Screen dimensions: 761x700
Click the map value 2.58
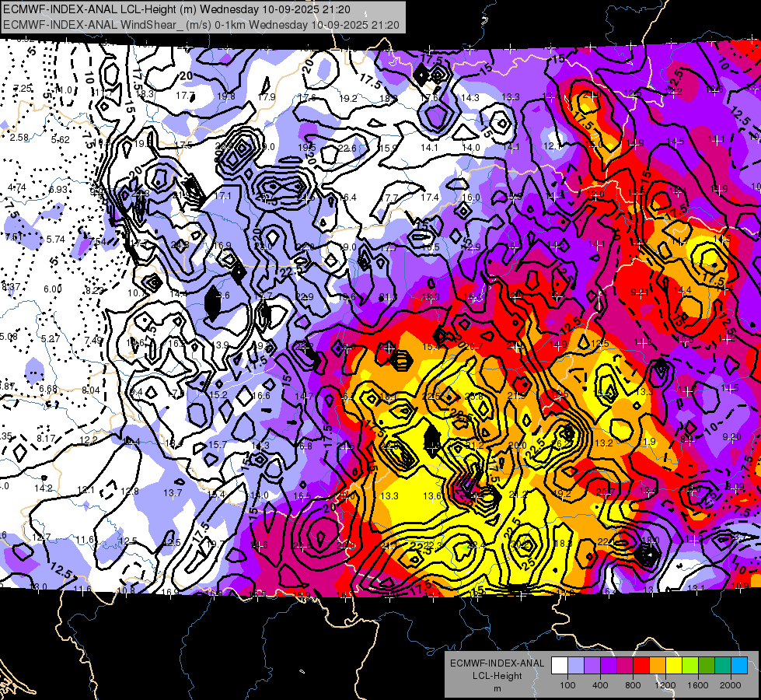[x=19, y=138]
